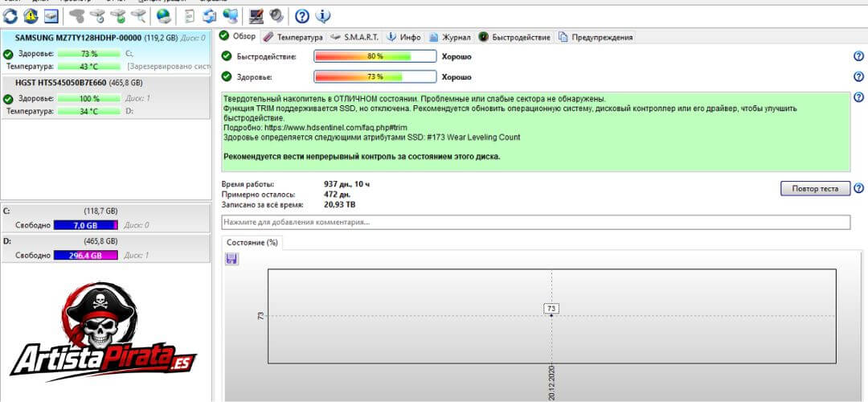Screen dimensions: 868x402
Task: Click the 73 data point label on chart
Action: click(x=551, y=309)
